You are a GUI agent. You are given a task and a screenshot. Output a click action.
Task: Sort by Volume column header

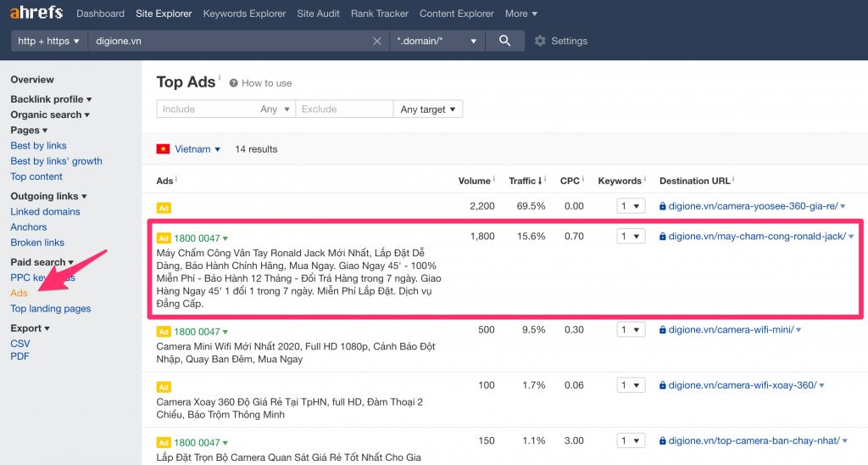475,181
